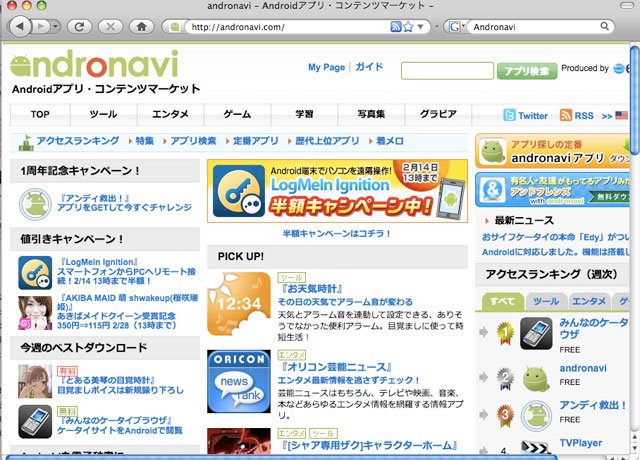Click the magnifier icon in browser search box
This screenshot has height=460, width=640.
click(604, 27)
